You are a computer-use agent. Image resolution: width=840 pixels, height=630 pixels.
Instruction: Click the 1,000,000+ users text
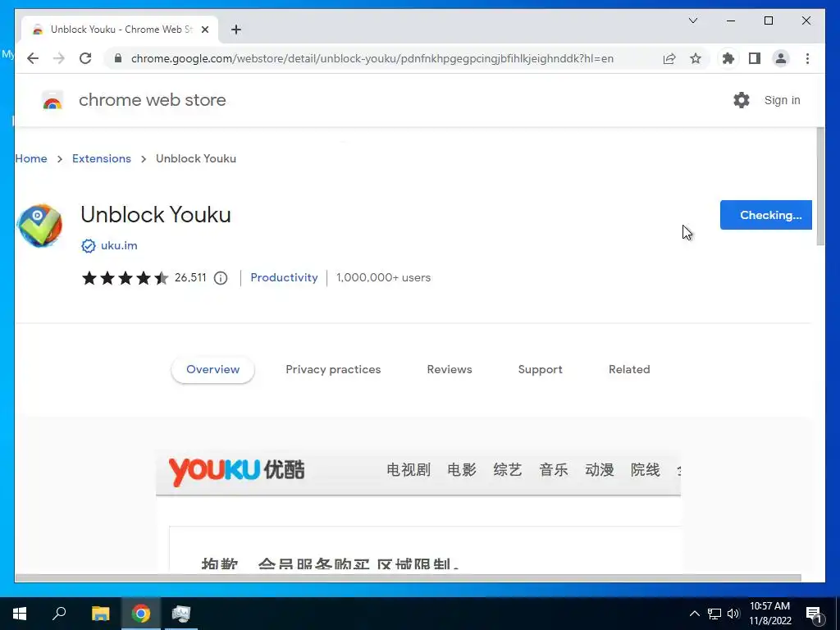click(x=384, y=277)
